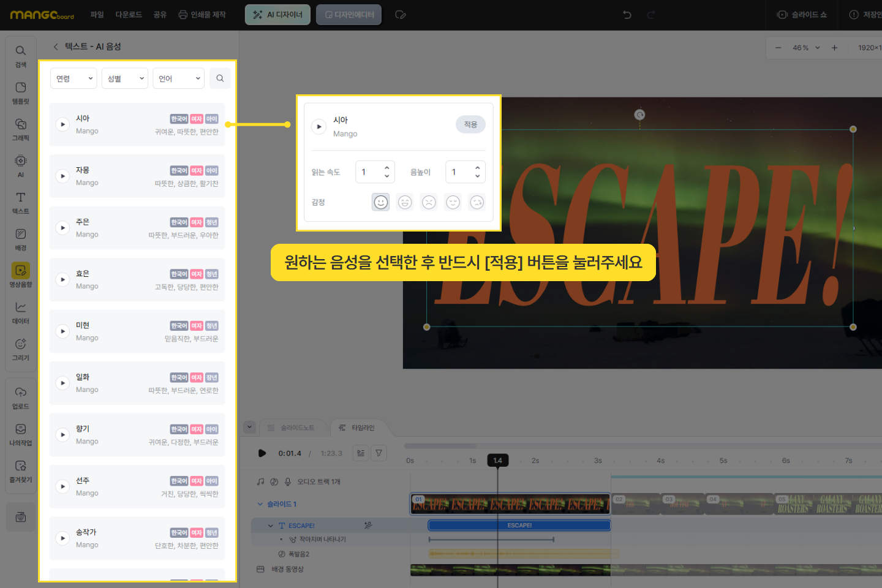Open the 연령 age dropdown
Viewport: 882px width, 588px height.
click(x=73, y=78)
